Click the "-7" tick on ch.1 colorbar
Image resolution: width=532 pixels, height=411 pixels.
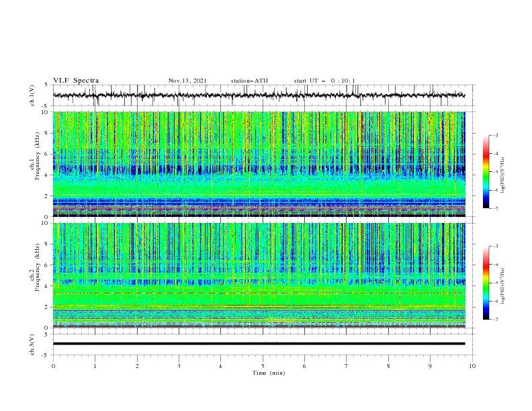tap(495, 208)
